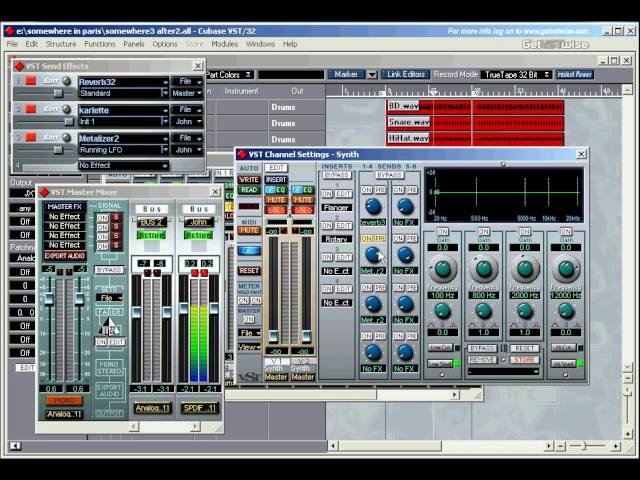Screen dimensions: 640x480
Task: Open the Reverb32 effect selection dropdown
Action: pos(123,82)
